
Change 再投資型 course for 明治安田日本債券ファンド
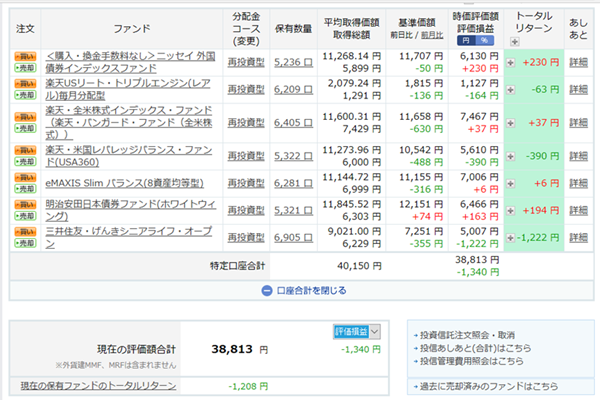245,210
